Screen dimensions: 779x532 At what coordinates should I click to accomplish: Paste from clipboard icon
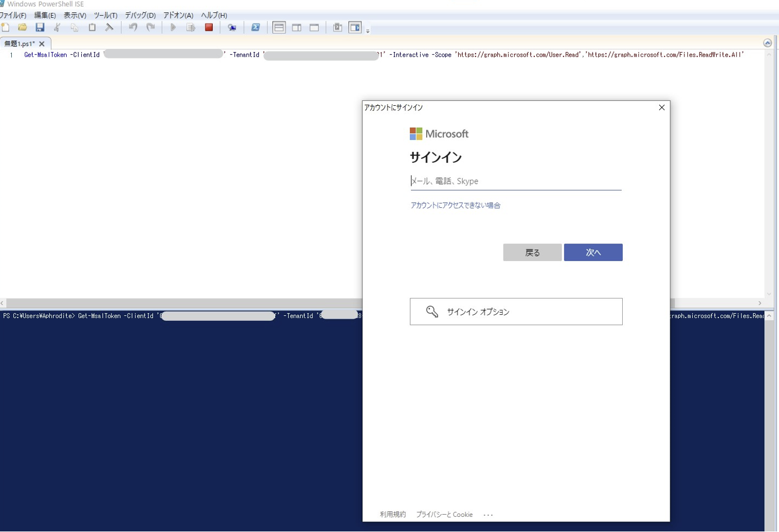pos(92,27)
